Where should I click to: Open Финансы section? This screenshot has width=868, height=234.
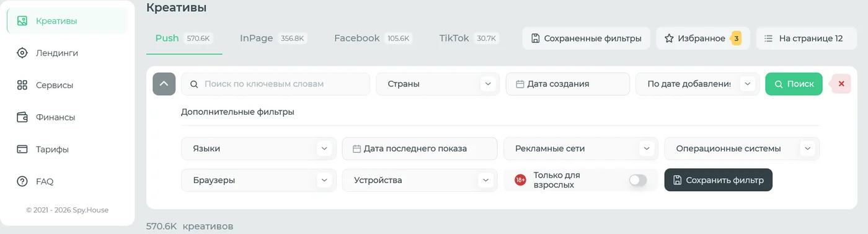pyautogui.click(x=68, y=117)
